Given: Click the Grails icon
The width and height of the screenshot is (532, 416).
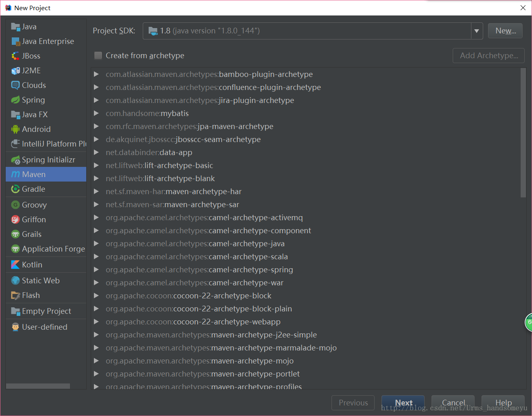Looking at the screenshot, I should (15, 234).
